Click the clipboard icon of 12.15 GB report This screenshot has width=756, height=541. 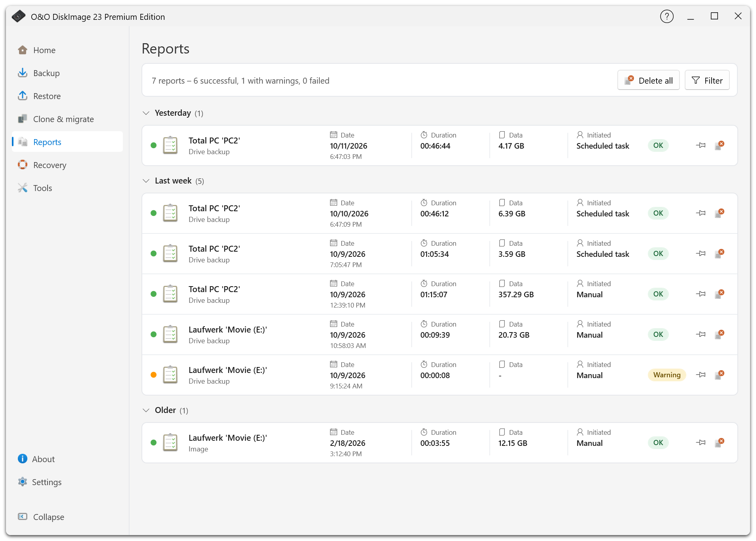[170, 442]
